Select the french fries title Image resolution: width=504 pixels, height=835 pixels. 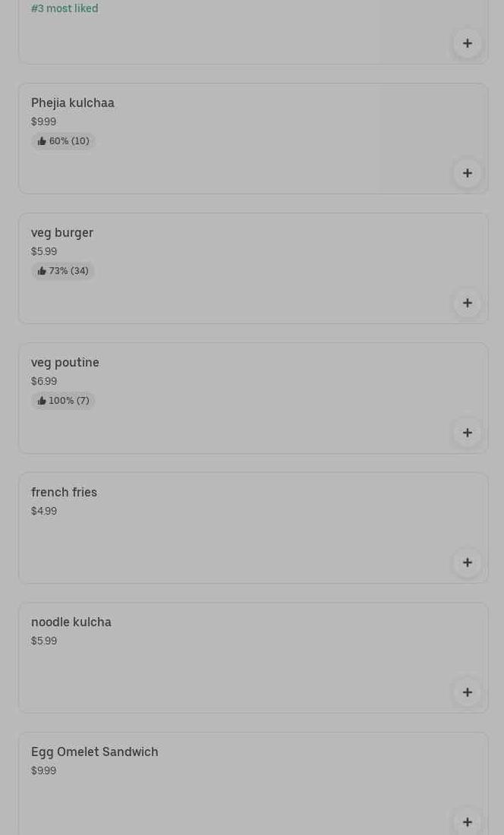point(64,493)
